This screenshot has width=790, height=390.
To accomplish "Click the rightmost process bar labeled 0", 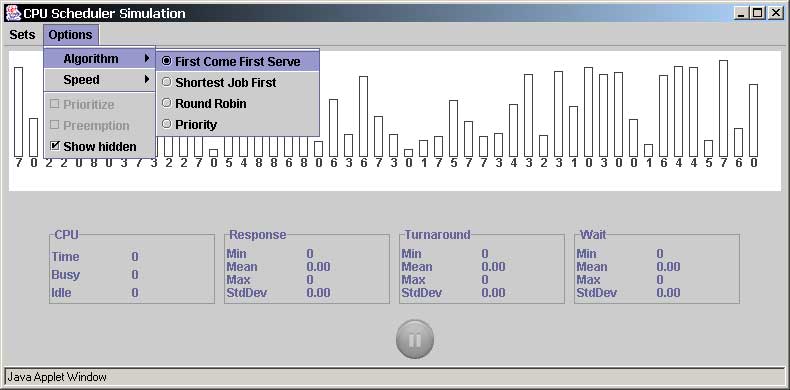I will pos(753,120).
